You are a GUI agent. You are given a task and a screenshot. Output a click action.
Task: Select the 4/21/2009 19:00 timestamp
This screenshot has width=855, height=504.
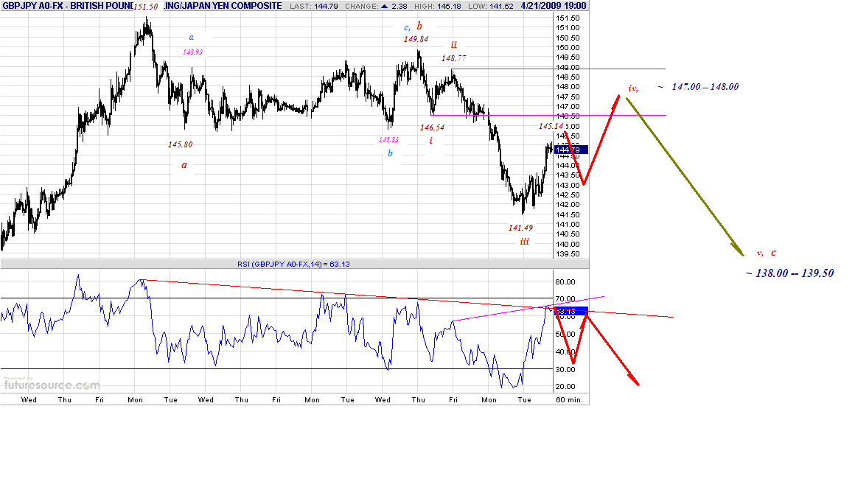[554, 5]
